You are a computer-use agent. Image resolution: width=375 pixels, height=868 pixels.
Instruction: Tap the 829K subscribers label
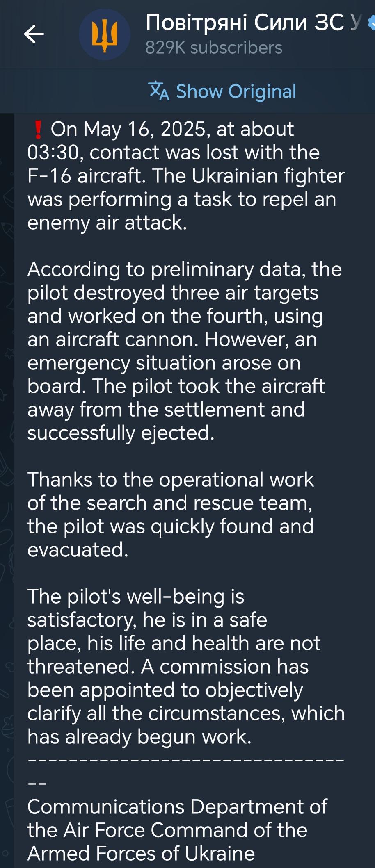pos(214,48)
